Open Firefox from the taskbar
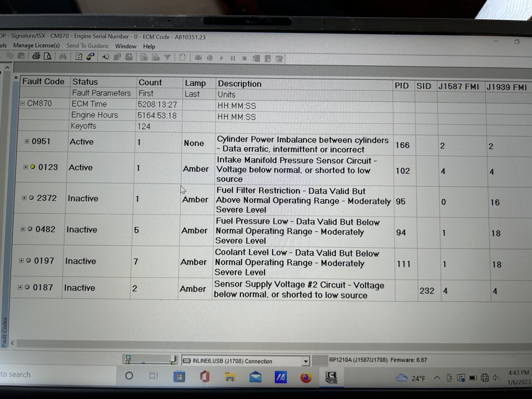 coord(306,377)
